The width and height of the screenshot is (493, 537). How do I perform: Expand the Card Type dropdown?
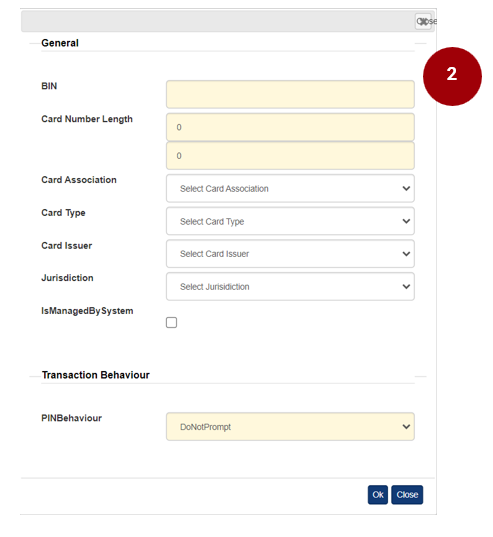(290, 221)
